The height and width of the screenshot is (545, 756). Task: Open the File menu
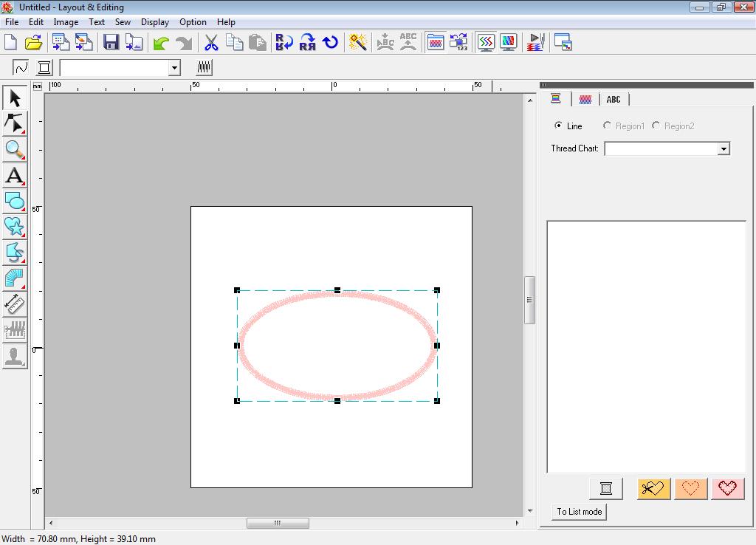[x=12, y=22]
